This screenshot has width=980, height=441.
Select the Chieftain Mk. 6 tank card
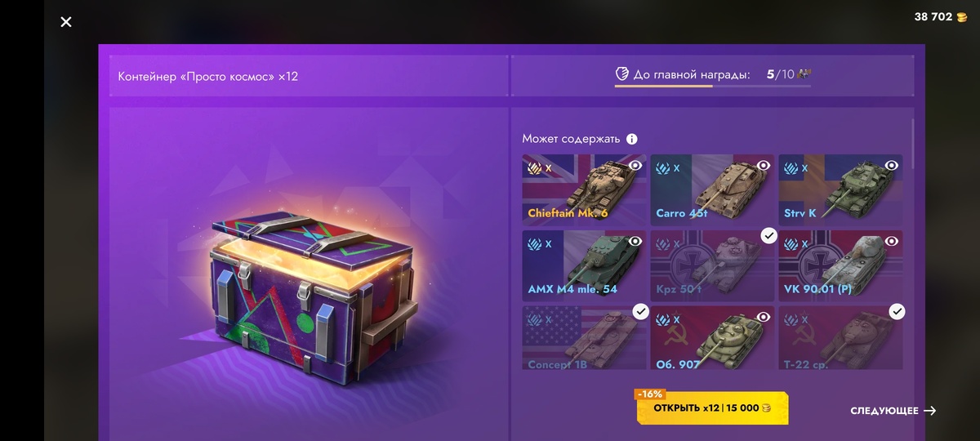click(x=584, y=189)
